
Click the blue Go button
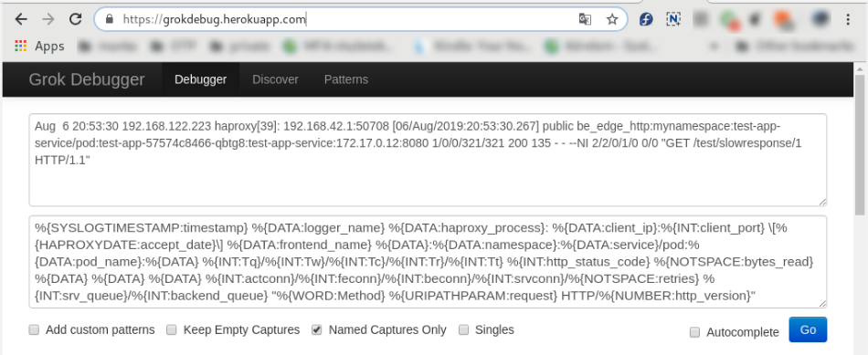tap(808, 329)
